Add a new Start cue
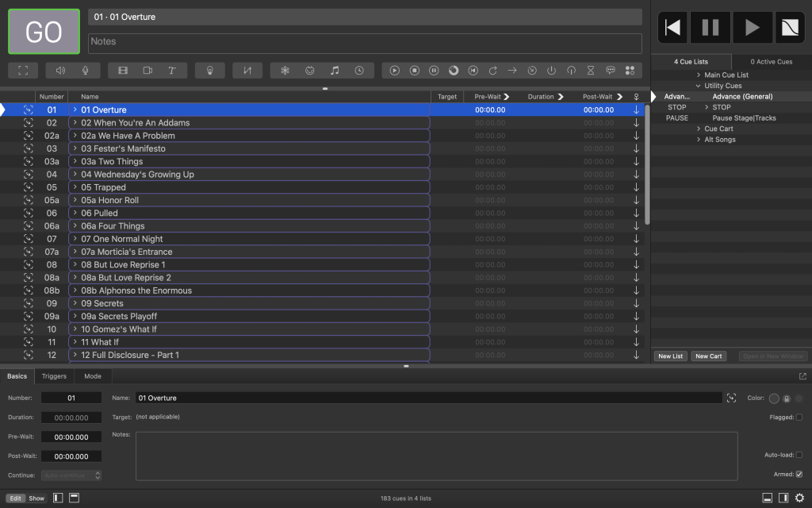The width and height of the screenshot is (812, 508). [x=395, y=71]
